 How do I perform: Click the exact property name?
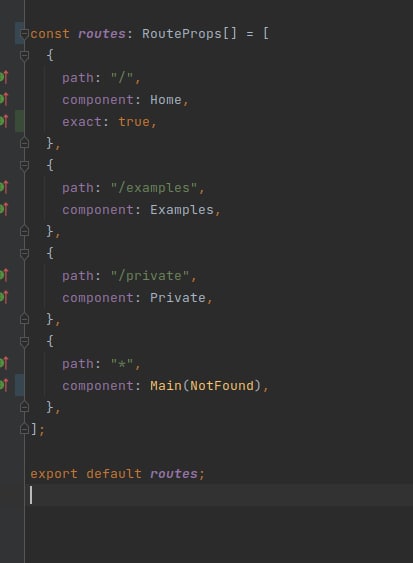click(x=82, y=122)
